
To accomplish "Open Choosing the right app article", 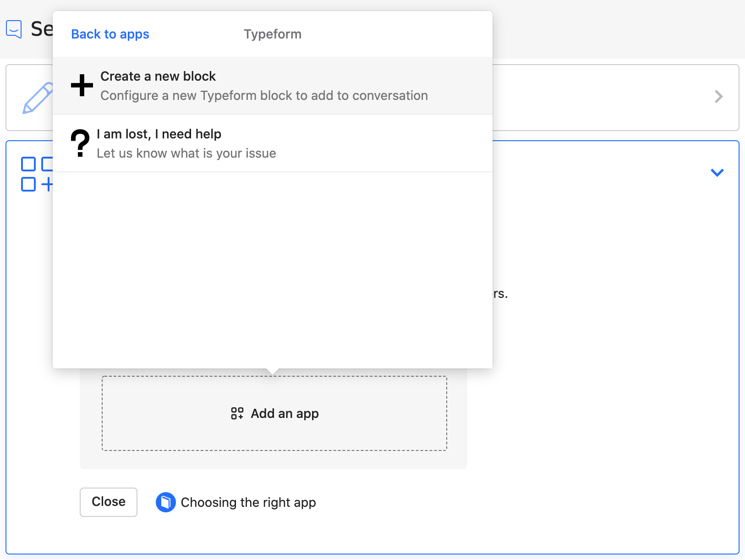I will pyautogui.click(x=248, y=502).
